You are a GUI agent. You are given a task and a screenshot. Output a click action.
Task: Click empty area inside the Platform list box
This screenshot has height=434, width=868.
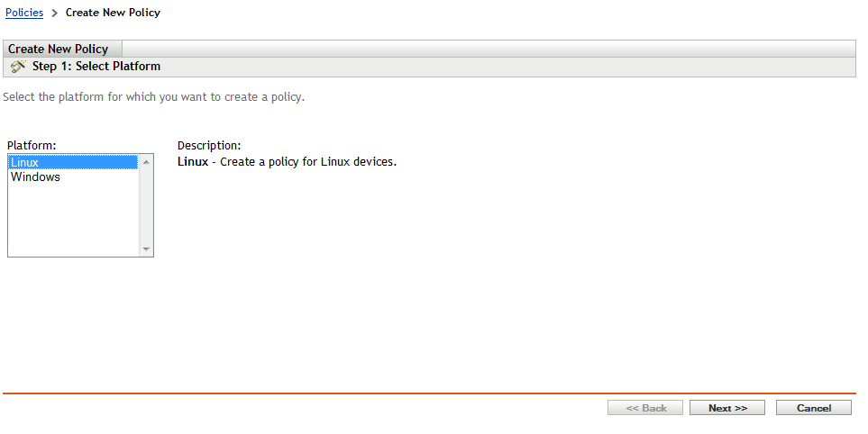pos(72,221)
